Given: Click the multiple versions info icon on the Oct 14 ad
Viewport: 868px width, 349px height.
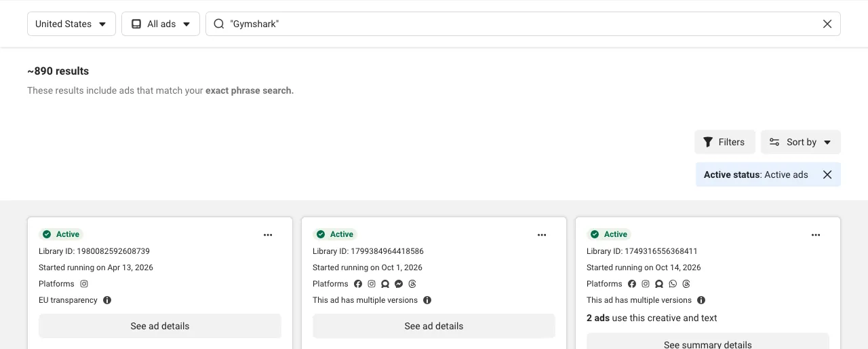Looking at the screenshot, I should 701,300.
